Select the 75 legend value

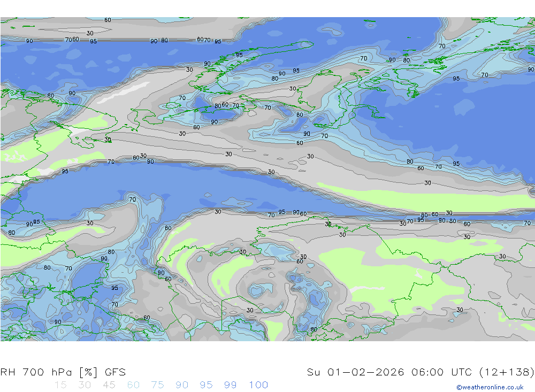[x=157, y=385]
